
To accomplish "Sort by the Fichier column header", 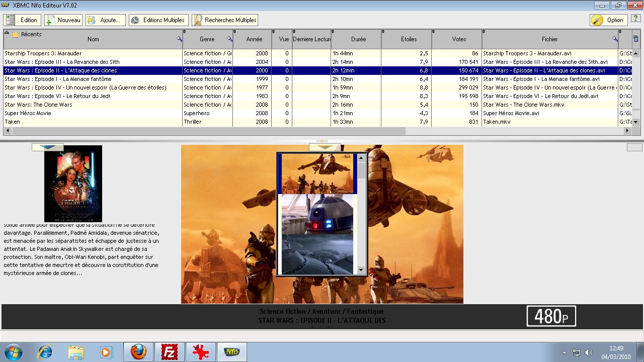I will coord(550,39).
